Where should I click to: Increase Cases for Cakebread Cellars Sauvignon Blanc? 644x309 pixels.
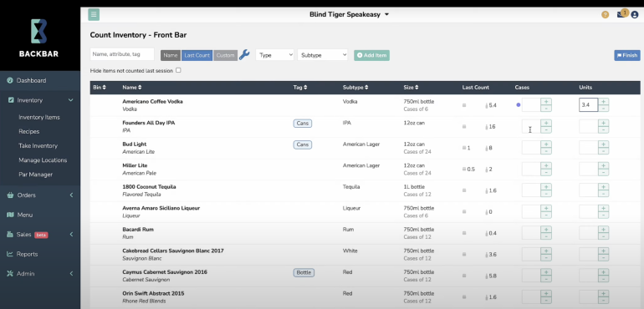pyautogui.click(x=546, y=251)
